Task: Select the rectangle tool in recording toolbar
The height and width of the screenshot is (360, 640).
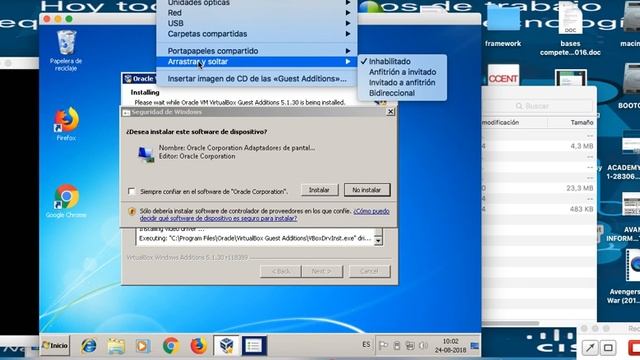Action: (x=608, y=348)
